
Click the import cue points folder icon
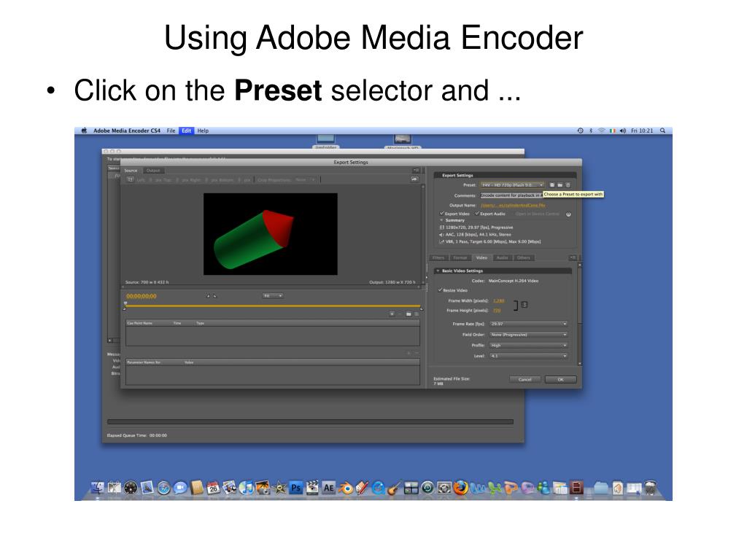tap(409, 314)
